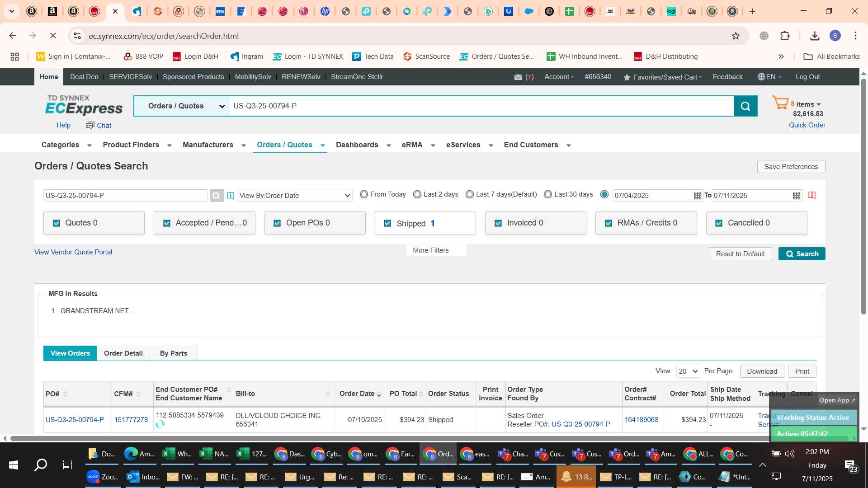Screen dimensions: 868x488
Task: Open the From date calendar picker icon
Action: point(697,196)
